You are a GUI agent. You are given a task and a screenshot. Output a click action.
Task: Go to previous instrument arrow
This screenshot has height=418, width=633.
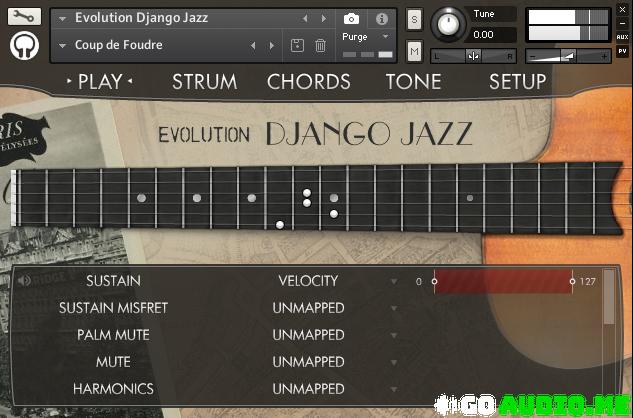pos(305,18)
